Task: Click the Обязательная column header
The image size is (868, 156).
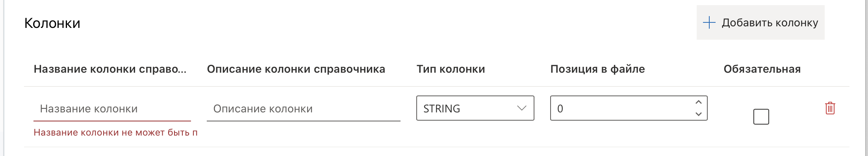Action: point(762,69)
